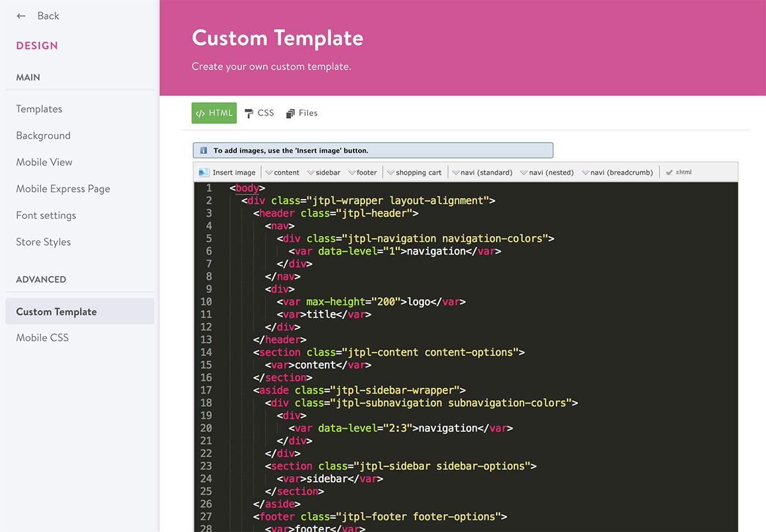Click the Insert image icon
The width and height of the screenshot is (766, 532).
[x=204, y=172]
